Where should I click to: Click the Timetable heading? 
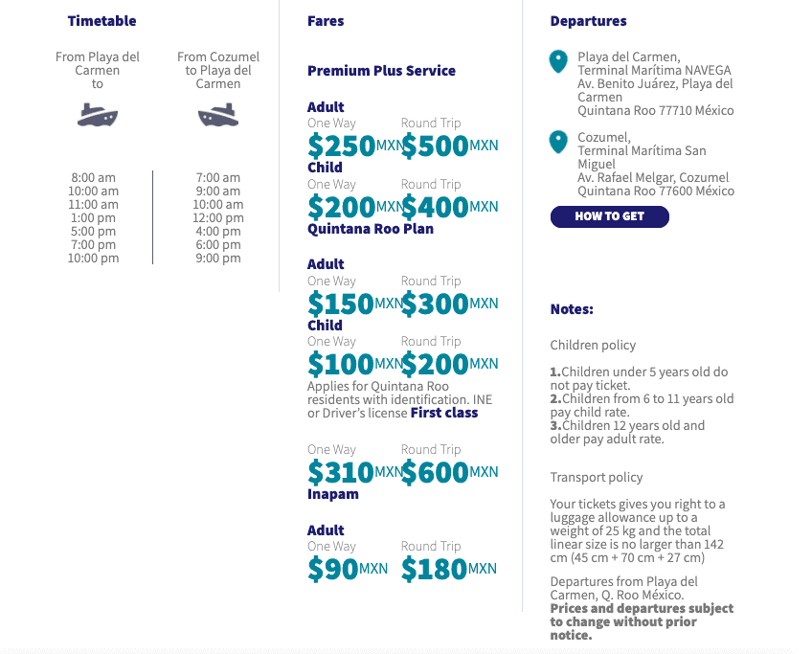coord(101,21)
